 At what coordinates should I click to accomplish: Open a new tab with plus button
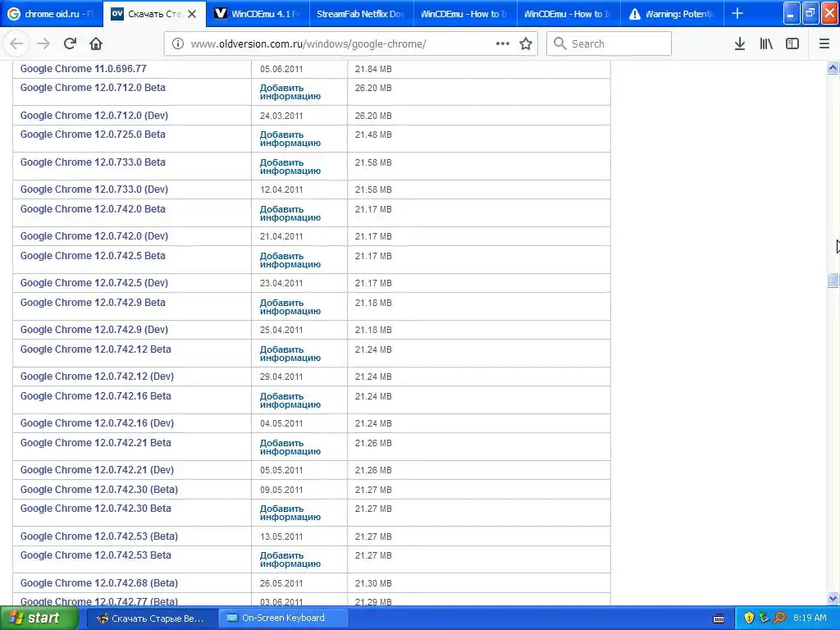pyautogui.click(x=737, y=13)
